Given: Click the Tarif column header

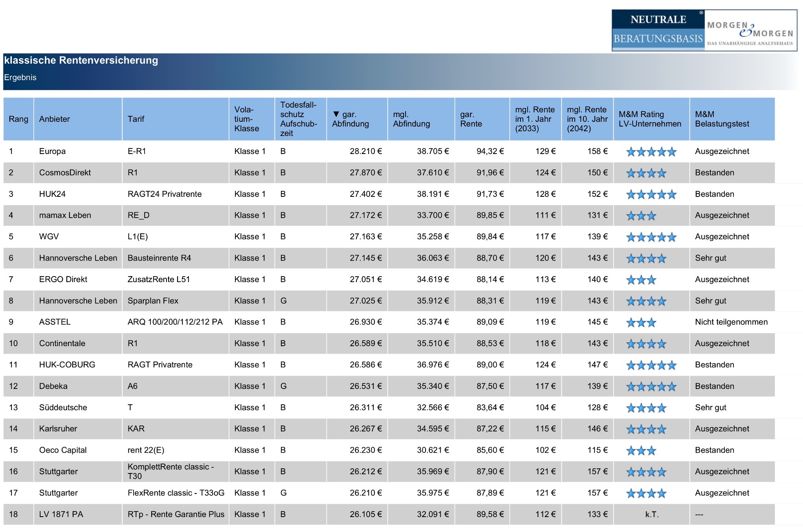Looking at the screenshot, I should [176, 119].
